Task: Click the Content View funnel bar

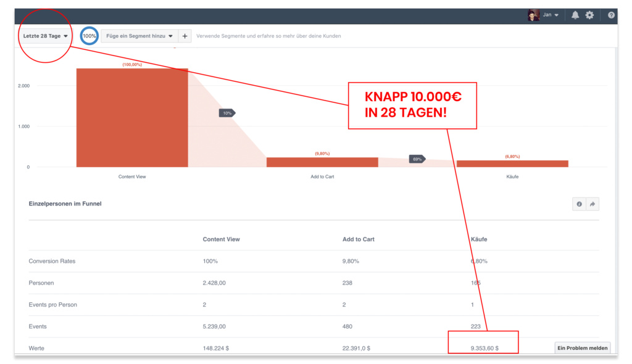Action: click(x=132, y=118)
